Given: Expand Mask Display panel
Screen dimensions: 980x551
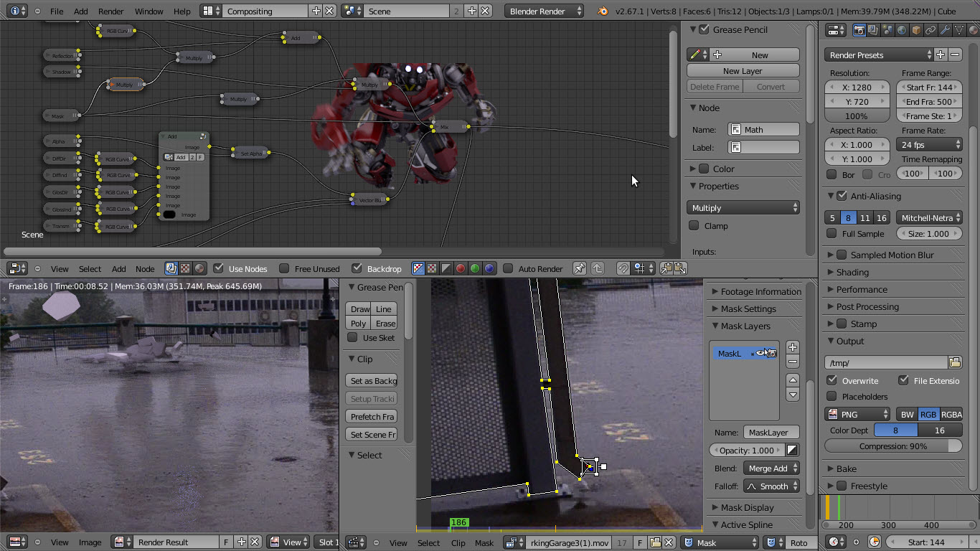Looking at the screenshot, I should [x=747, y=507].
